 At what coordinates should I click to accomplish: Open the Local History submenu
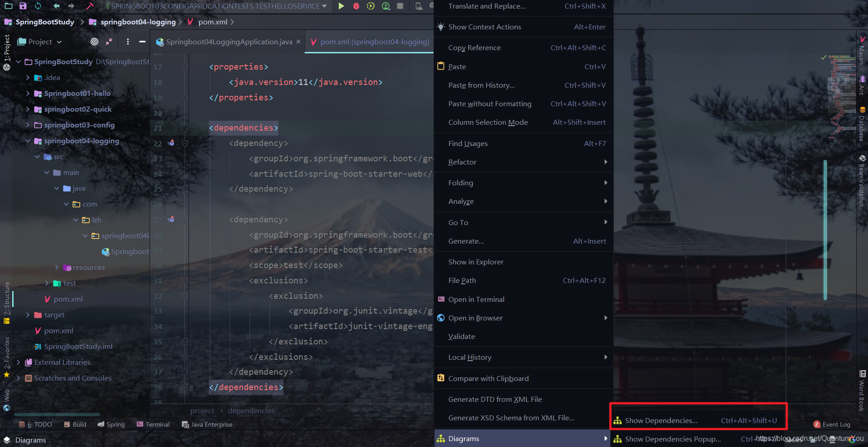click(x=524, y=357)
